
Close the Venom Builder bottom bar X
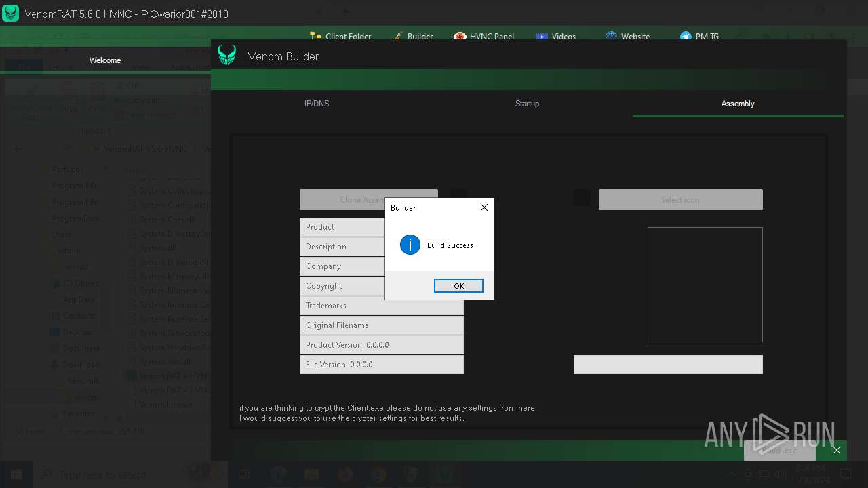[837, 450]
